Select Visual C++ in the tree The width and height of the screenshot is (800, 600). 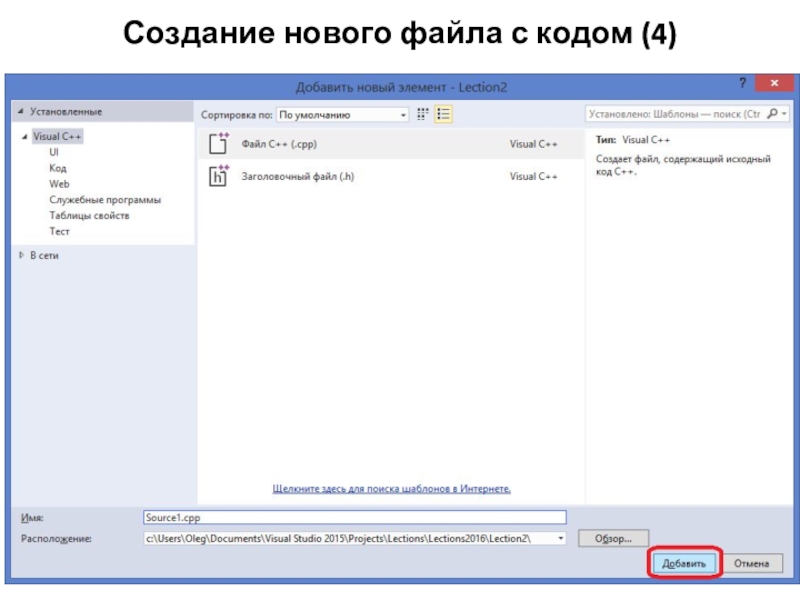click(x=57, y=136)
